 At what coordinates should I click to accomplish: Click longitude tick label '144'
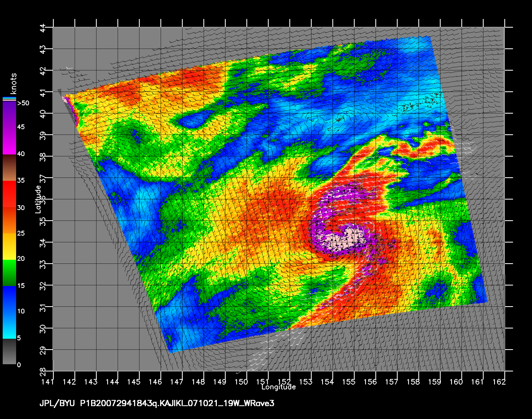point(112,382)
